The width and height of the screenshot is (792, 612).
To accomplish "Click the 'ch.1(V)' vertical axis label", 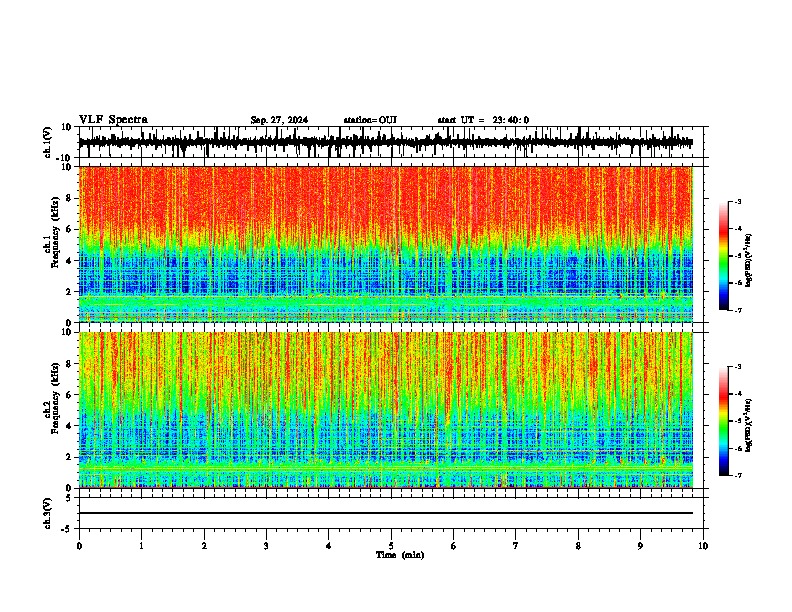I will click(48, 143).
